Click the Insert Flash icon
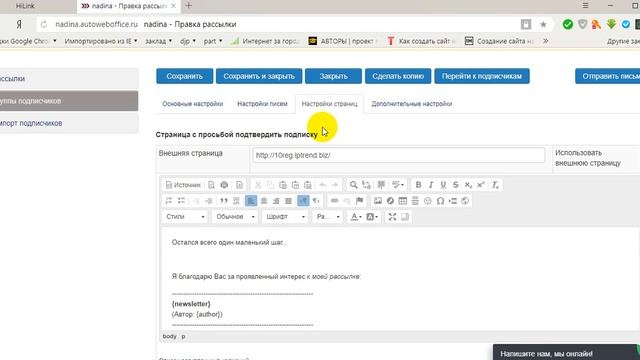The image size is (640, 360). [390, 200]
